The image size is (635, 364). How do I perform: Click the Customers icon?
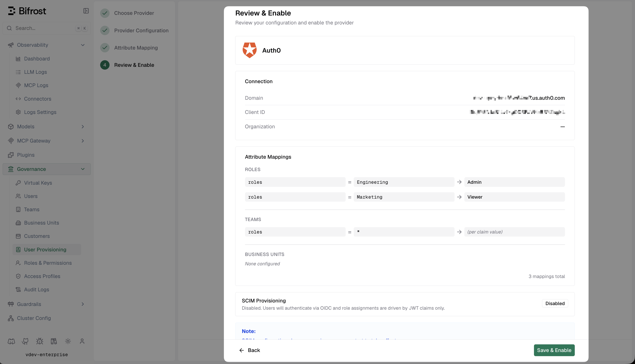click(x=18, y=236)
